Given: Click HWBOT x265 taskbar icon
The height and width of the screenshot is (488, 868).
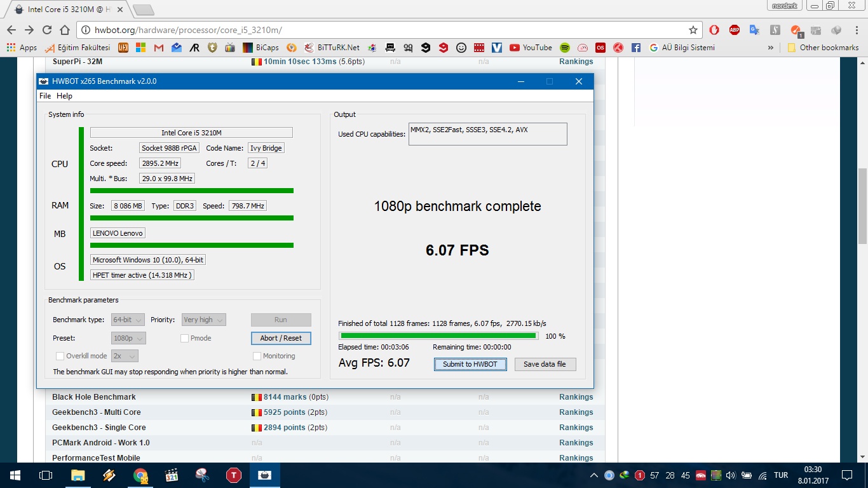Looking at the screenshot, I should (x=265, y=475).
